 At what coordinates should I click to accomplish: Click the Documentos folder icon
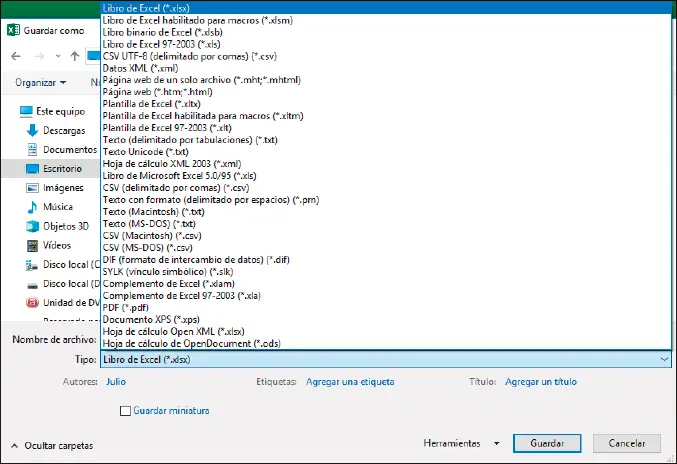[x=32, y=149]
